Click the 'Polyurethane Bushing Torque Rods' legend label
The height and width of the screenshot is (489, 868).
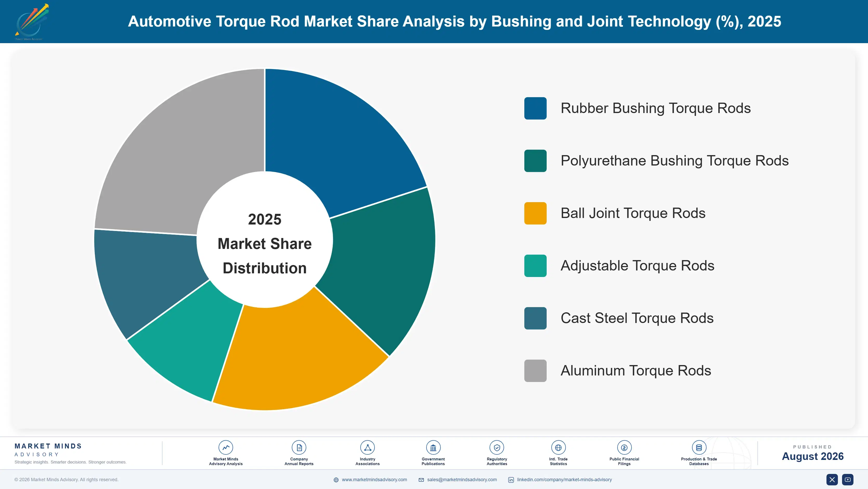(x=675, y=161)
